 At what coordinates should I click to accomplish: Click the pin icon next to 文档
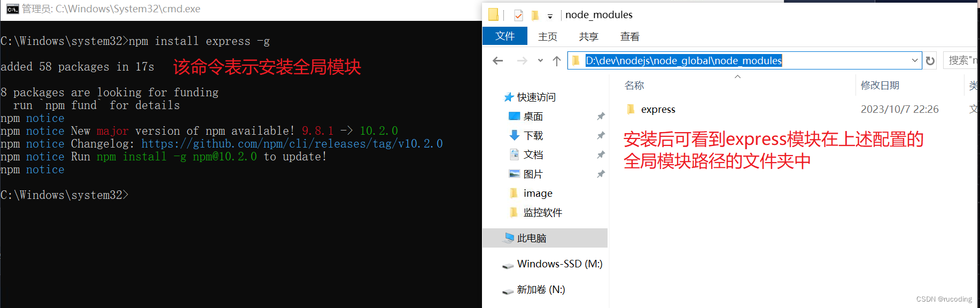click(601, 155)
